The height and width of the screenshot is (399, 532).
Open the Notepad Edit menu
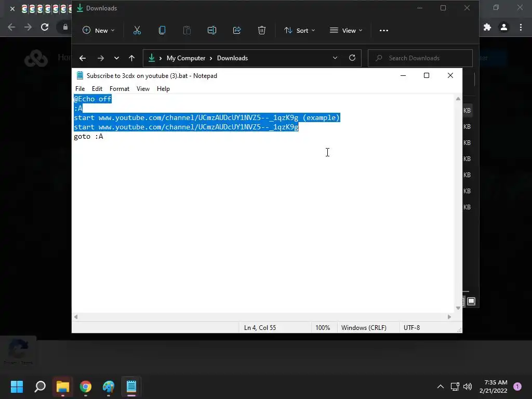[x=97, y=89]
